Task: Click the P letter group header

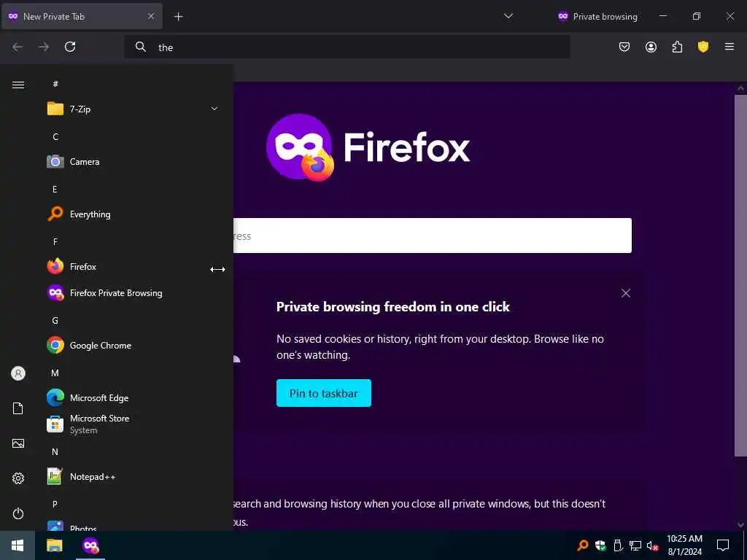Action: pyautogui.click(x=55, y=504)
